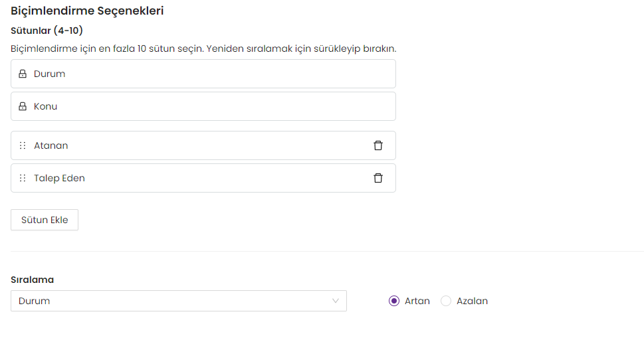The image size is (644, 344).
Task: Click the Biçimlendirme Seçenekleri title
Action: click(87, 11)
